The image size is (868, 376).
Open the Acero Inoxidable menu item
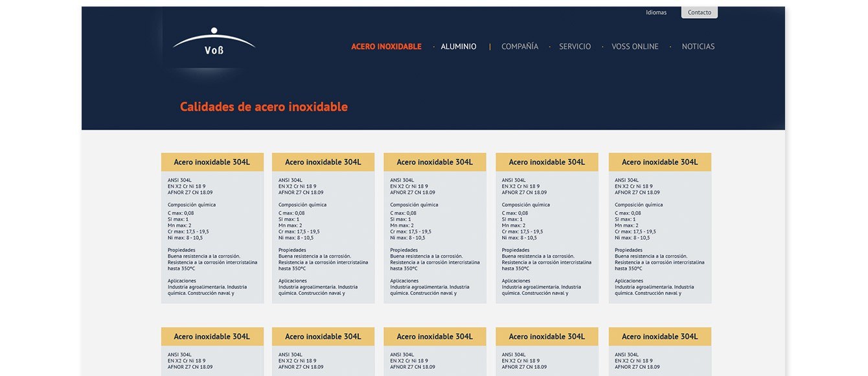[386, 47]
